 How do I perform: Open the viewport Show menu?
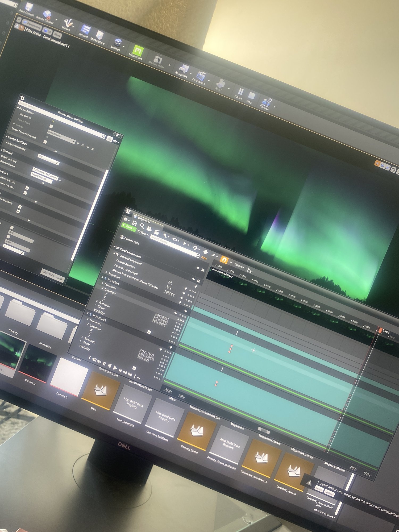pyautogui.click(x=57, y=35)
